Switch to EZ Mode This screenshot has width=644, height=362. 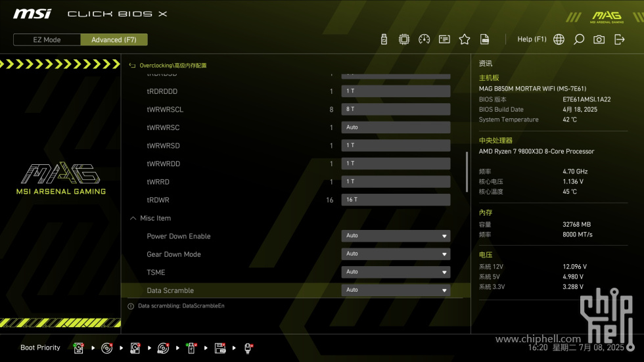47,40
